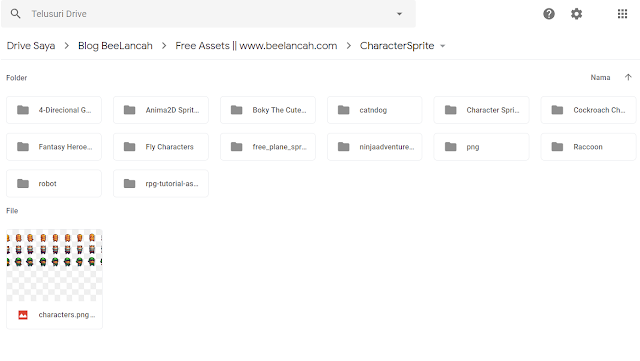Open the search options dropdown arrow
The image size is (640, 361).
(399, 14)
